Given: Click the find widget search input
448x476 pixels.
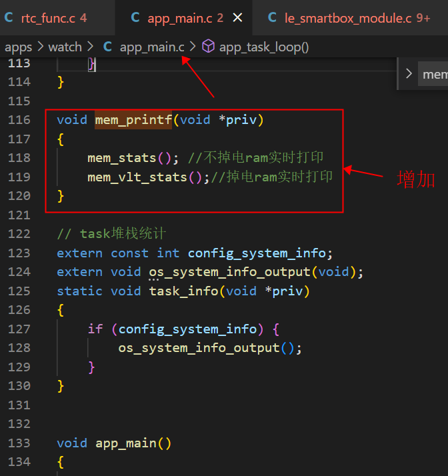Looking at the screenshot, I should tap(433, 74).
